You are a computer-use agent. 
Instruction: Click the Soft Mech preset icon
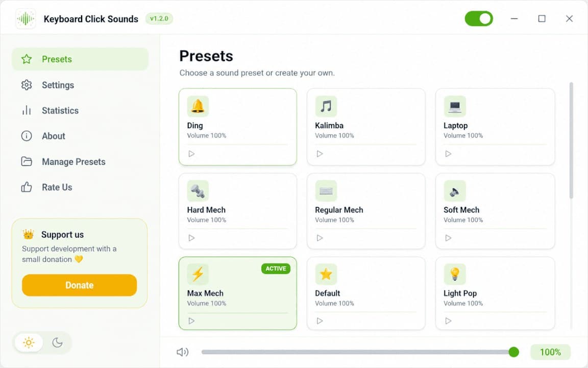pyautogui.click(x=454, y=191)
